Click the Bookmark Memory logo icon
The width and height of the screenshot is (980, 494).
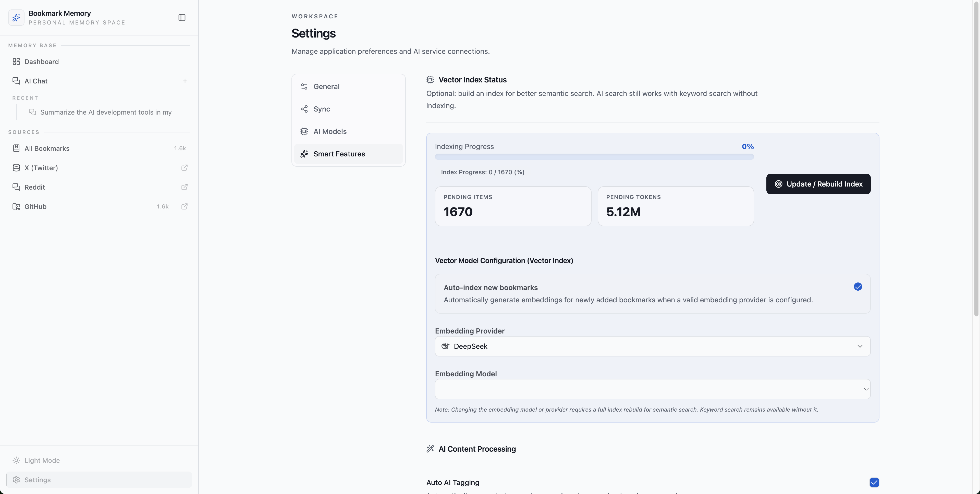point(16,18)
